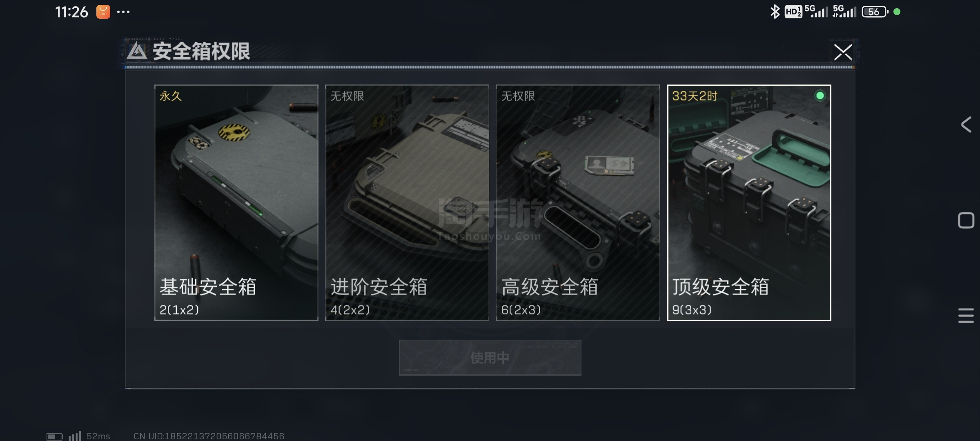This screenshot has height=441, width=980.
Task: Click the 52ms network latency indicator
Action: point(98,436)
